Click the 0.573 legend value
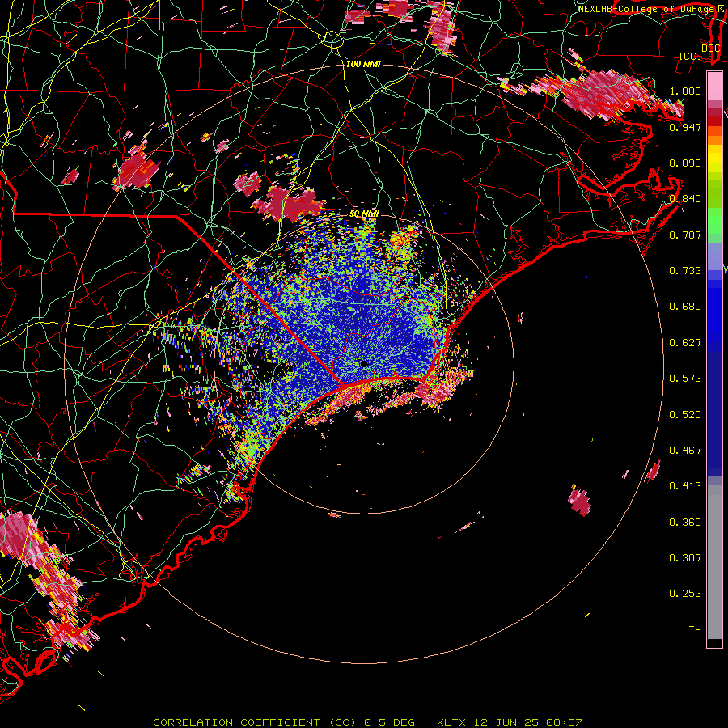The image size is (728, 728). 685,378
